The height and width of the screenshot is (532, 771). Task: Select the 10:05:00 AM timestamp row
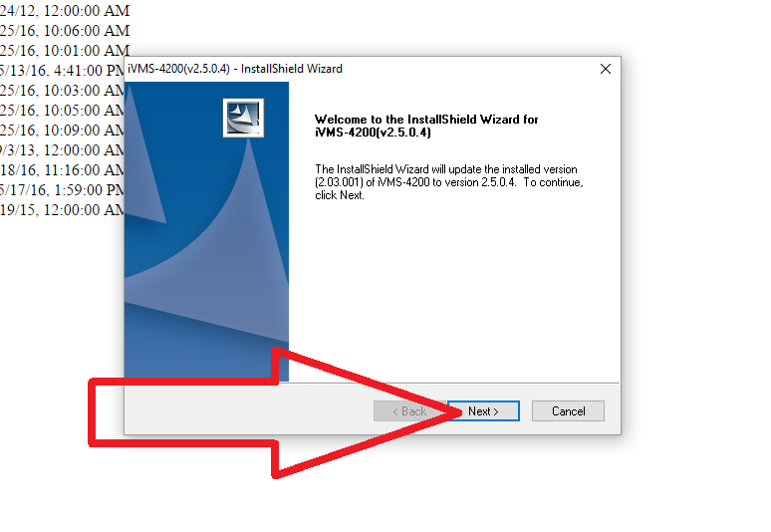pyautogui.click(x=62, y=111)
